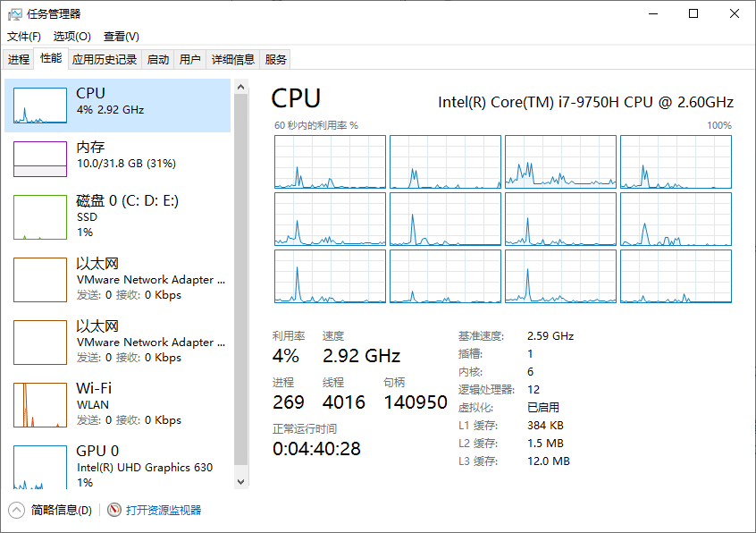Switch to the 服务 tab
This screenshot has width=756, height=533.
[276, 59]
